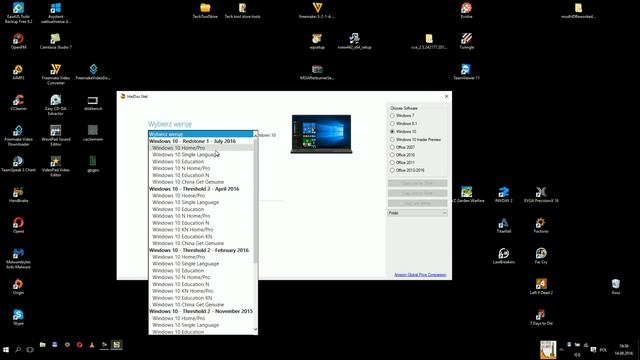This screenshot has width=640, height=360.
Task: Open the TeamViewer 11 desktop shortcut
Action: click(x=466, y=72)
